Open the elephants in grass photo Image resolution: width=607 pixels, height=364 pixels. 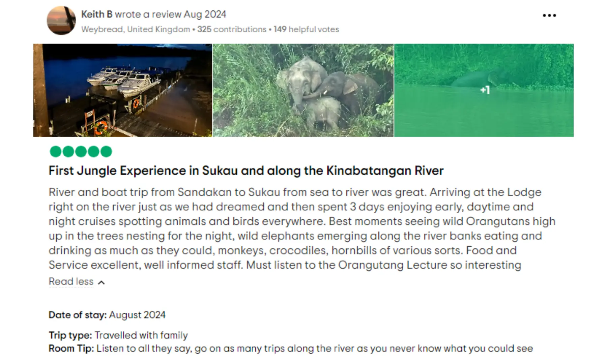click(303, 90)
